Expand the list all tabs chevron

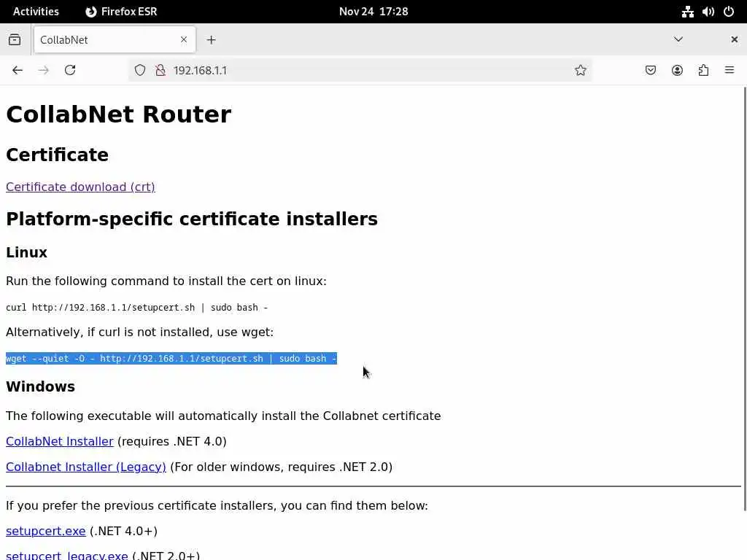coord(678,39)
